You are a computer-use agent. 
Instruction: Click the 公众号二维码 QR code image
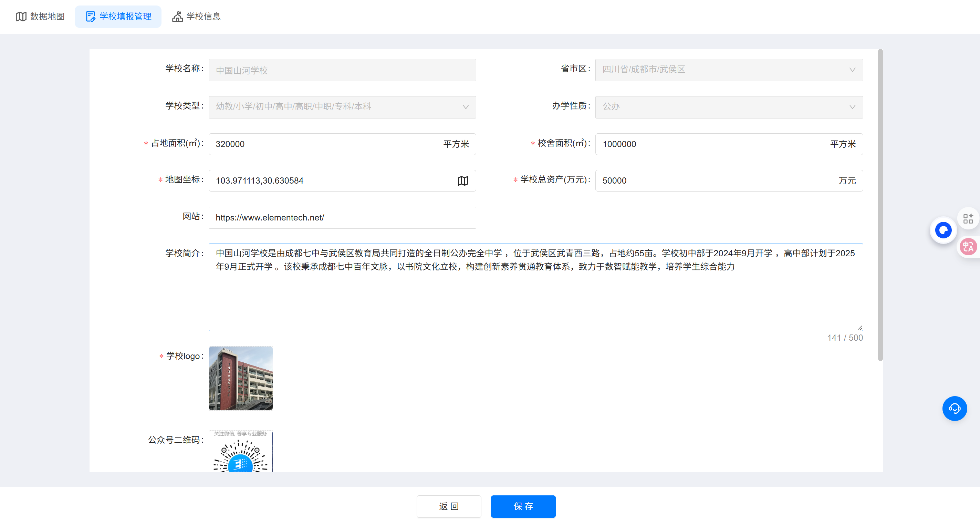click(x=240, y=452)
